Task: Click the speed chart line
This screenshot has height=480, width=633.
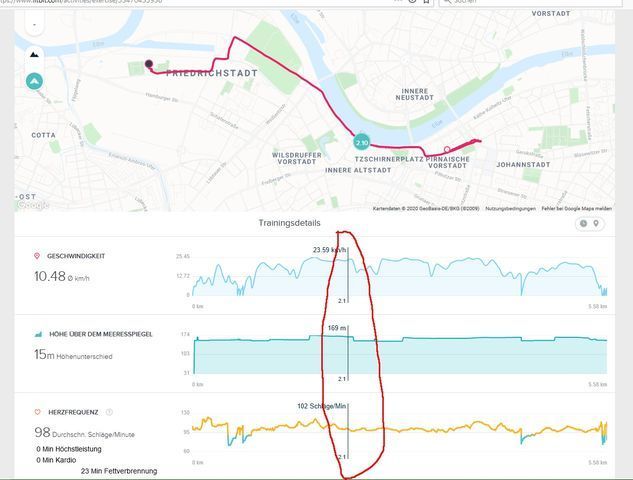Action: [x=450, y=265]
